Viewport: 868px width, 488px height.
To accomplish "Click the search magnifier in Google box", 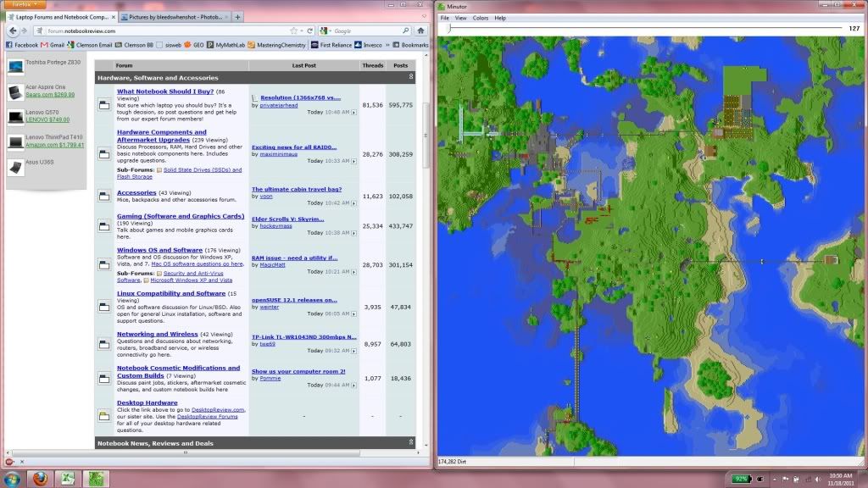I will 406,31.
